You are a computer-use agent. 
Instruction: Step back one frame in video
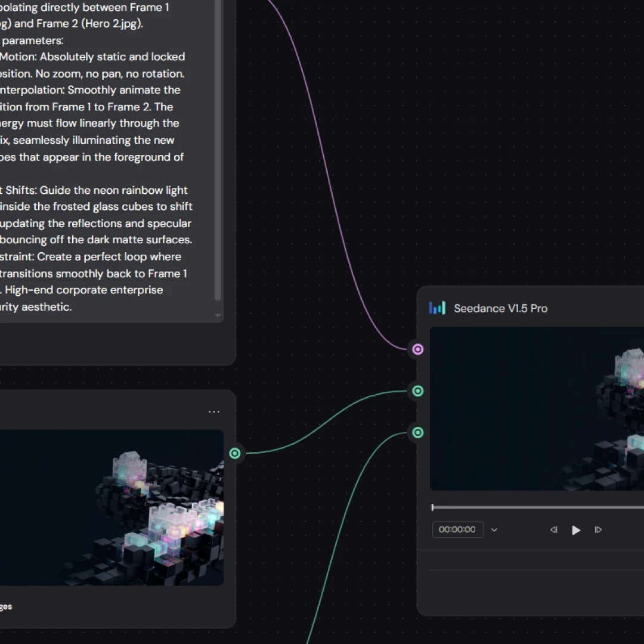(553, 530)
